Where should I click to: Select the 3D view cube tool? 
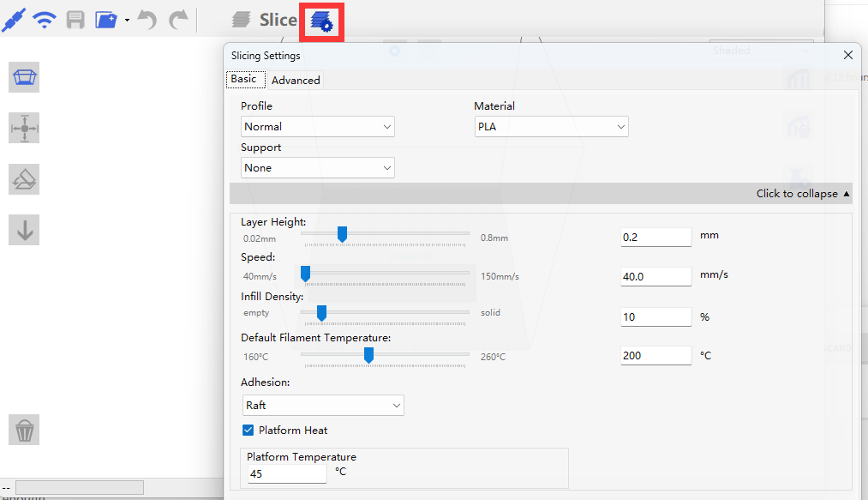pyautogui.click(x=24, y=77)
